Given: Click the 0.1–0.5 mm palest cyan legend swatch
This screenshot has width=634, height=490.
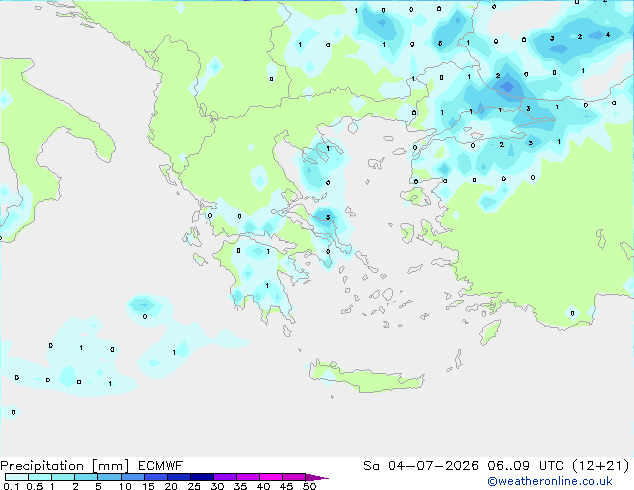Looking at the screenshot, I should click(17, 477).
